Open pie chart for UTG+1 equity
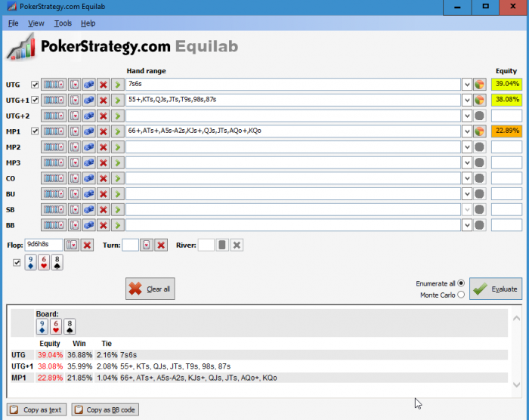Screen dimensions: 529x420 479,100
